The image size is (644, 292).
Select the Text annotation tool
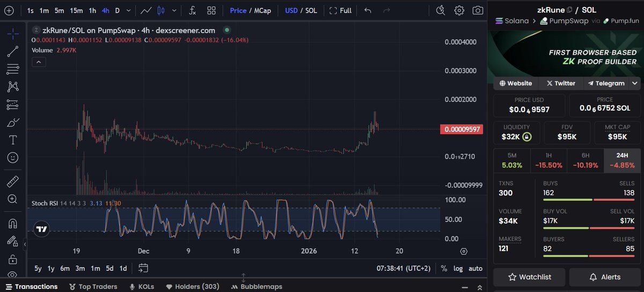13,140
